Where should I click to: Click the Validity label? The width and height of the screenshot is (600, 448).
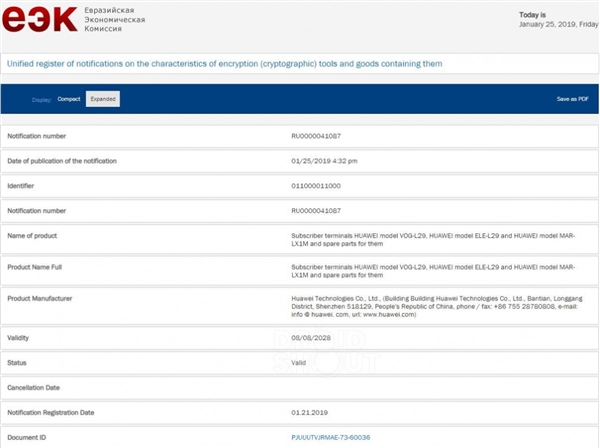18,338
